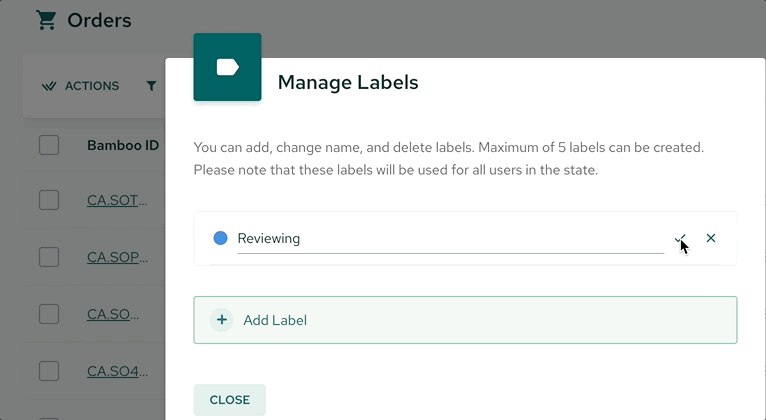
Task: Check the box for order CA.SOP...
Action: click(49, 257)
